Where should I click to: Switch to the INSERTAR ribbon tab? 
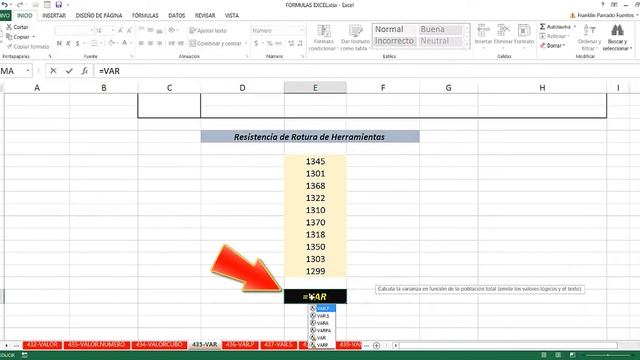pyautogui.click(x=54, y=16)
